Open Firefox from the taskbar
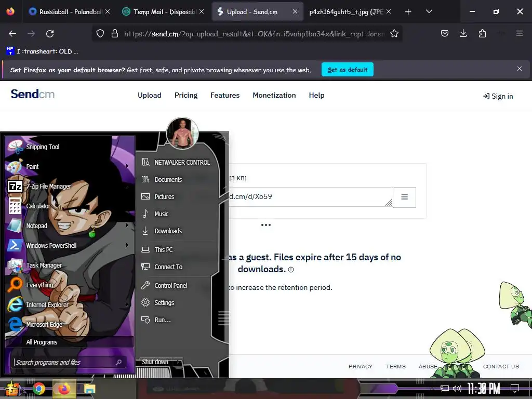 tap(64, 389)
